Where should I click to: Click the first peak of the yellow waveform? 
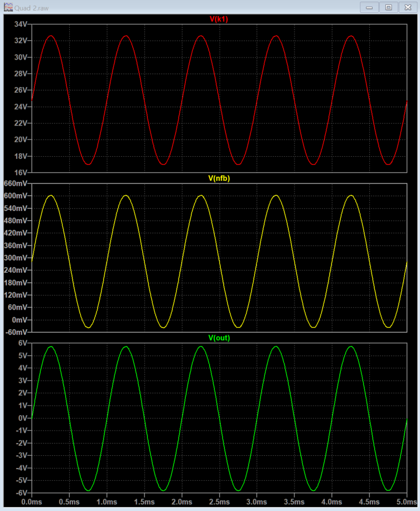51,196
